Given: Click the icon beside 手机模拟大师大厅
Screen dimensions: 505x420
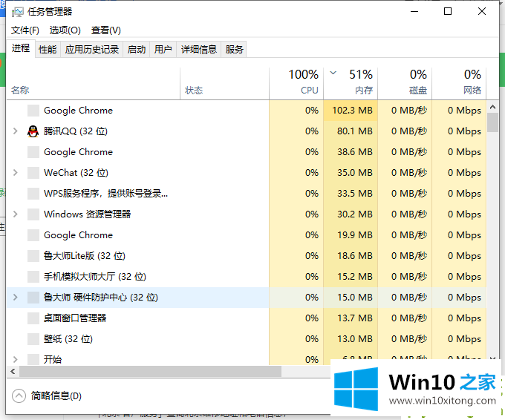Looking at the screenshot, I should pos(33,277).
